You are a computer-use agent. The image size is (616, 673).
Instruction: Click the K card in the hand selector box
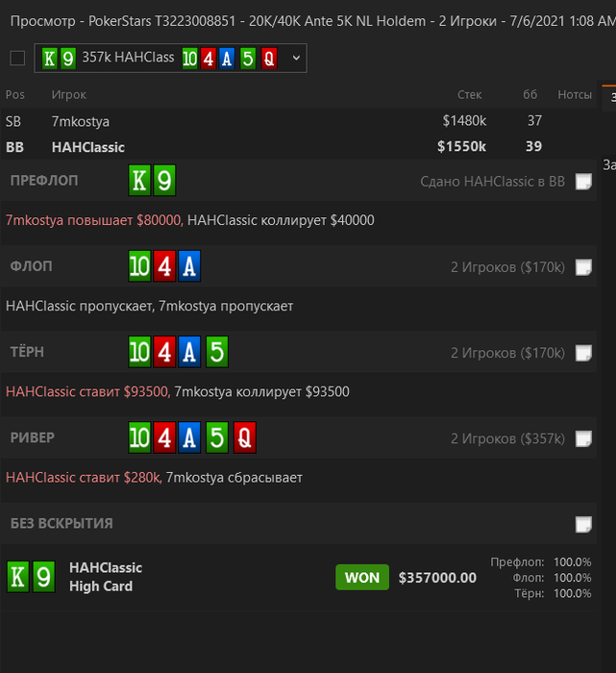[50, 58]
